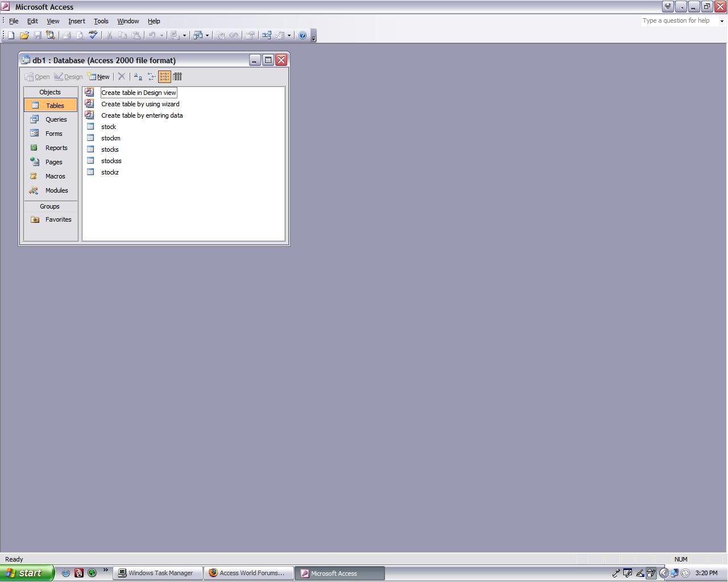Open the Tools menu
This screenshot has height=582, width=728.
pos(101,21)
